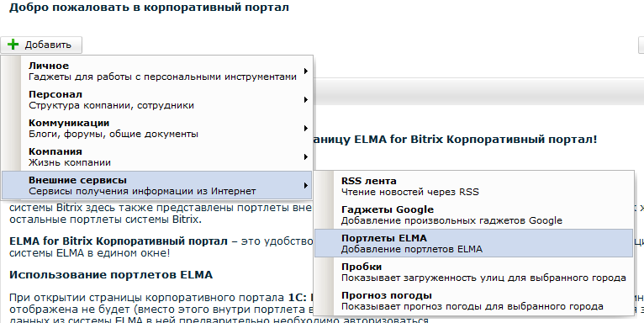Expand the Коммуникации submenu arrow
644x323 pixels.
click(x=305, y=128)
